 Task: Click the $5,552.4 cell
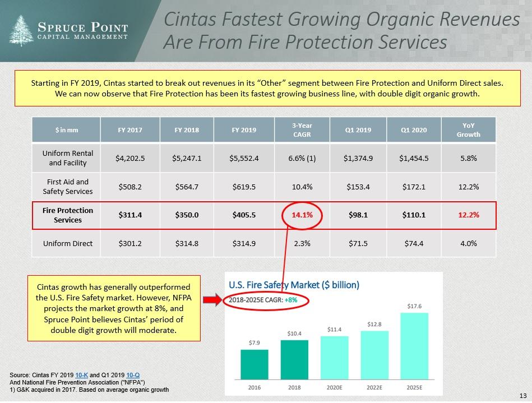click(244, 159)
